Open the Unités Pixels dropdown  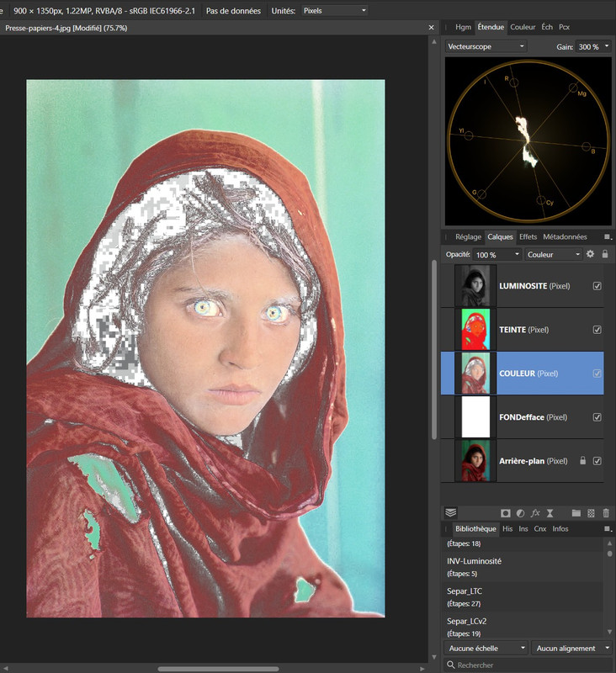tap(334, 11)
